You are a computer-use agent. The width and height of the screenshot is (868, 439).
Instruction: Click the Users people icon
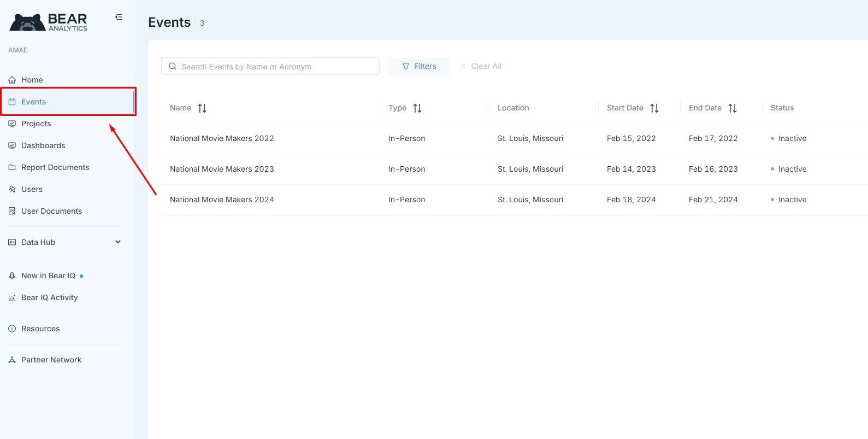tap(12, 189)
